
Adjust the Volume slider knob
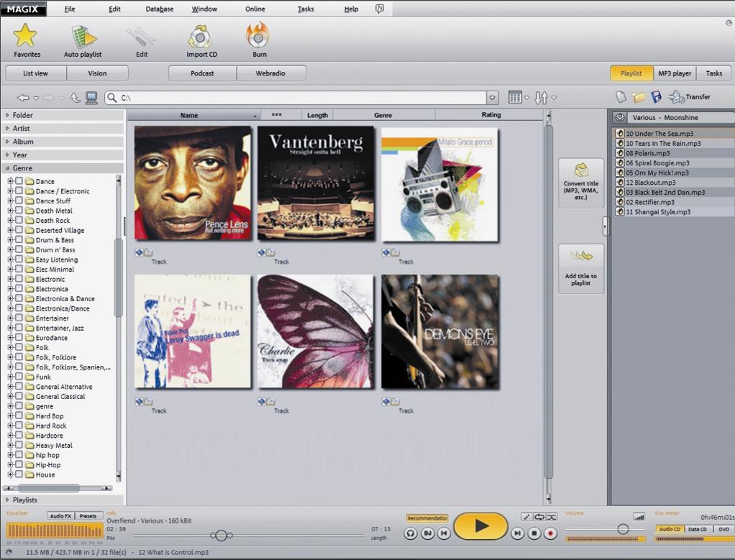[623, 529]
